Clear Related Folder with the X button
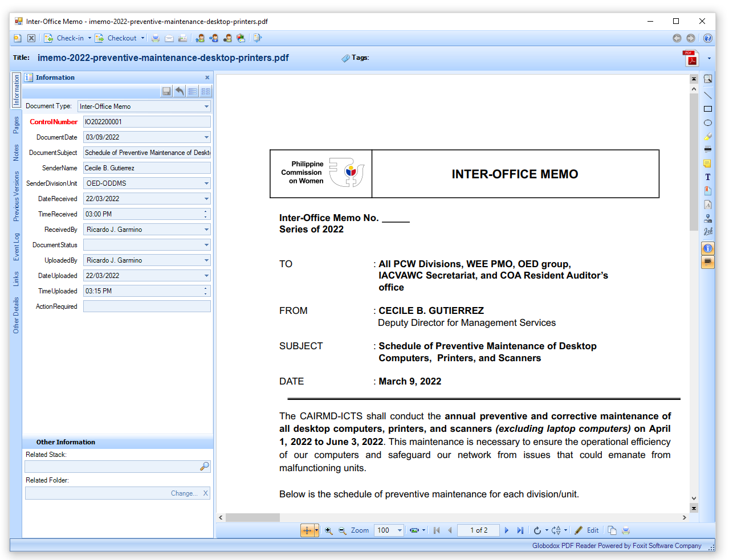The height and width of the screenshot is (560, 729). (x=206, y=493)
